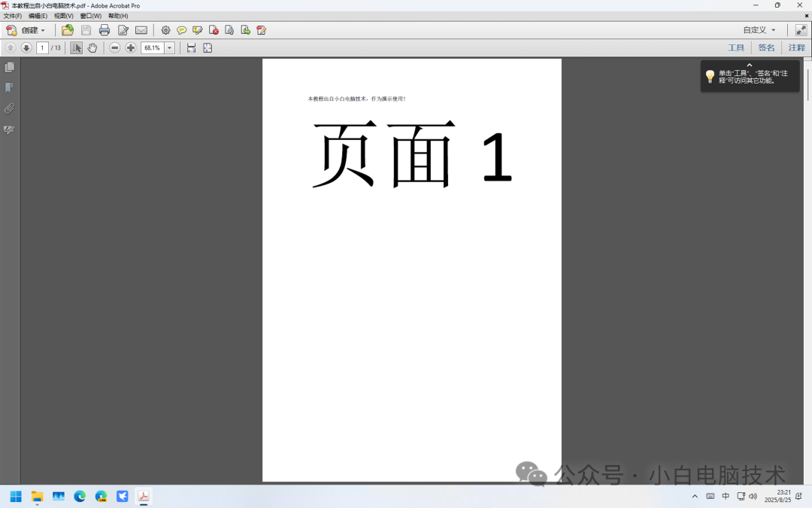Open the 窗口(W) menu

91,16
